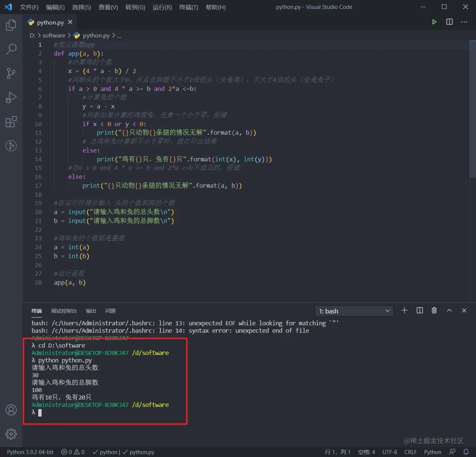Click the VS Code logo in title bar

click(8, 7)
